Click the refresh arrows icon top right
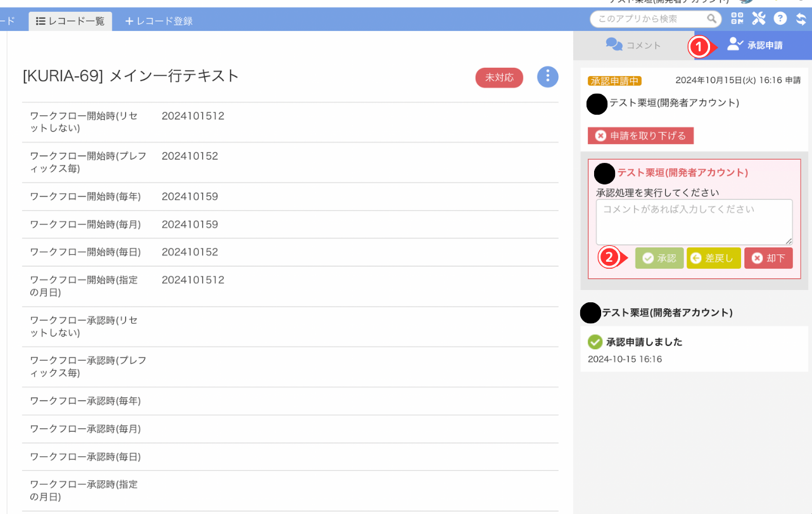Screen dimensions: 812x514 801,18
